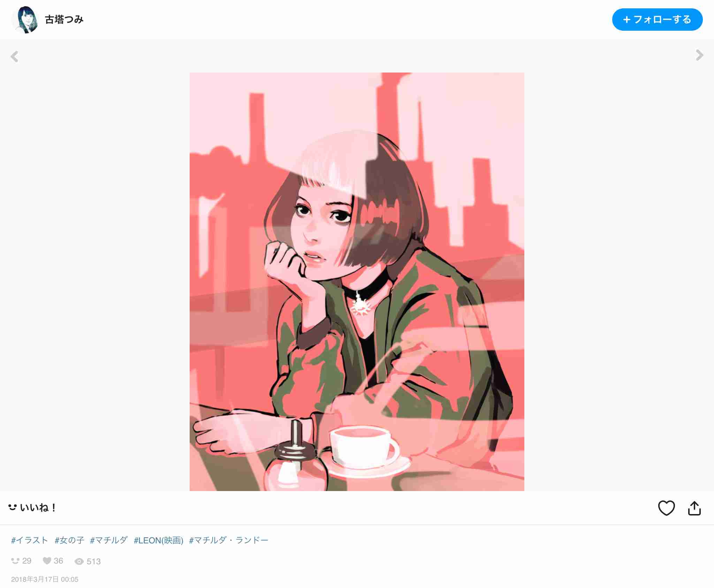Go to the next artwork arrow
The width and height of the screenshot is (714, 588).
pyautogui.click(x=699, y=55)
